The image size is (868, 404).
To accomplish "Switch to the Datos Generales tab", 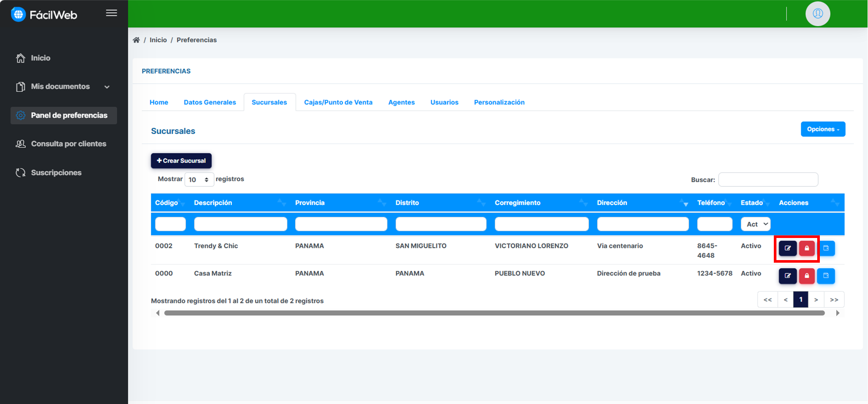I will coord(210,102).
